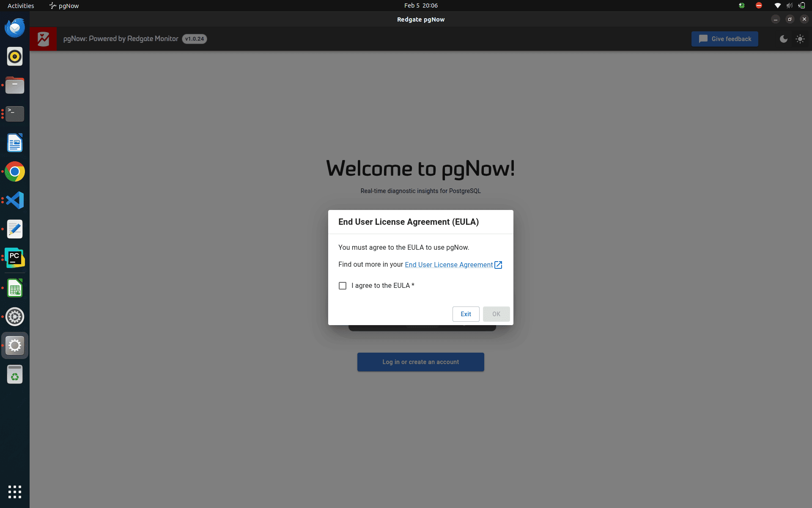Open Visual Studio Code from the dock

coord(15,200)
